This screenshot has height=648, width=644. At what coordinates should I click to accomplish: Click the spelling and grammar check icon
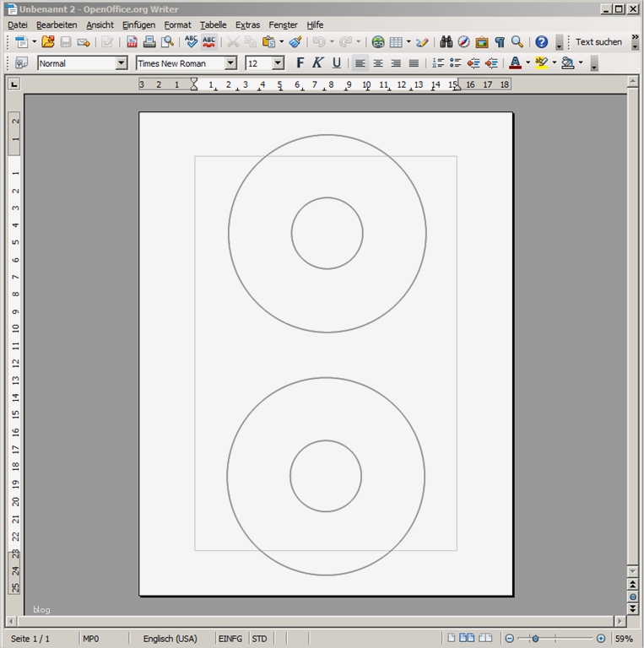192,41
